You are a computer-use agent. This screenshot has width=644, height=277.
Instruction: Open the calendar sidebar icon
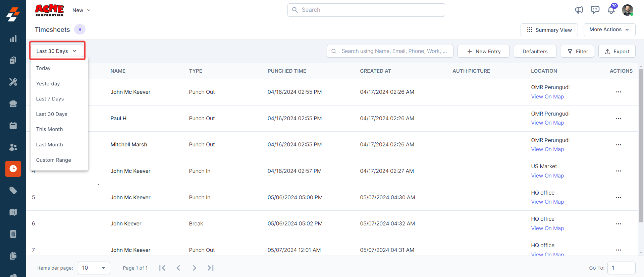[13, 126]
